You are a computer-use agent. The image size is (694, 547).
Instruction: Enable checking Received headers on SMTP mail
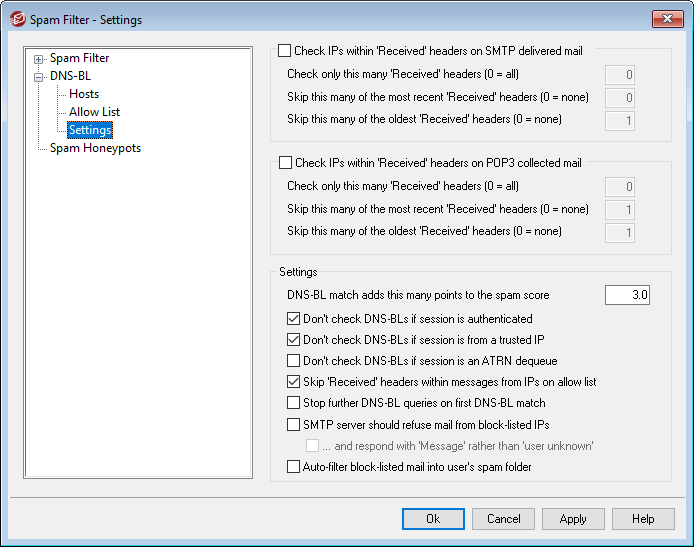286,50
